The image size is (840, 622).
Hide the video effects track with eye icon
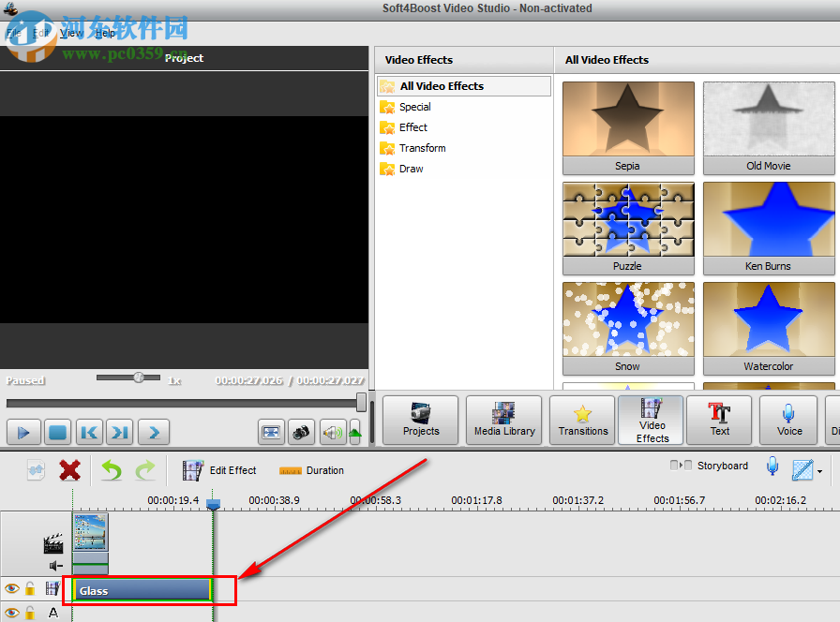[12, 589]
